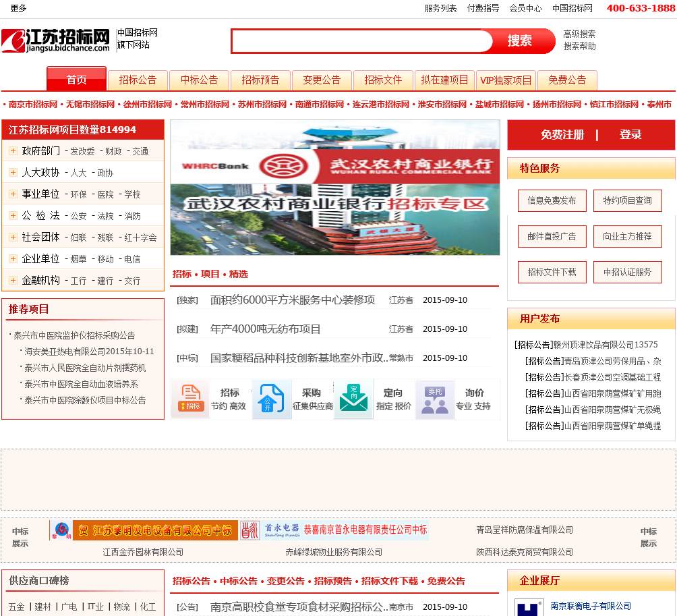Open the 招标预告 navigation tab
Viewport: 677px width, 616px height.
260,80
